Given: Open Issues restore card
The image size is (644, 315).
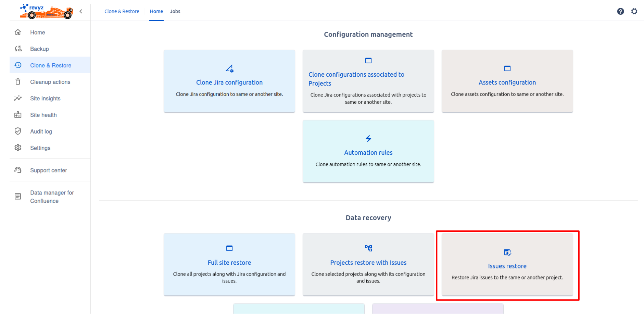Looking at the screenshot, I should 507,266.
